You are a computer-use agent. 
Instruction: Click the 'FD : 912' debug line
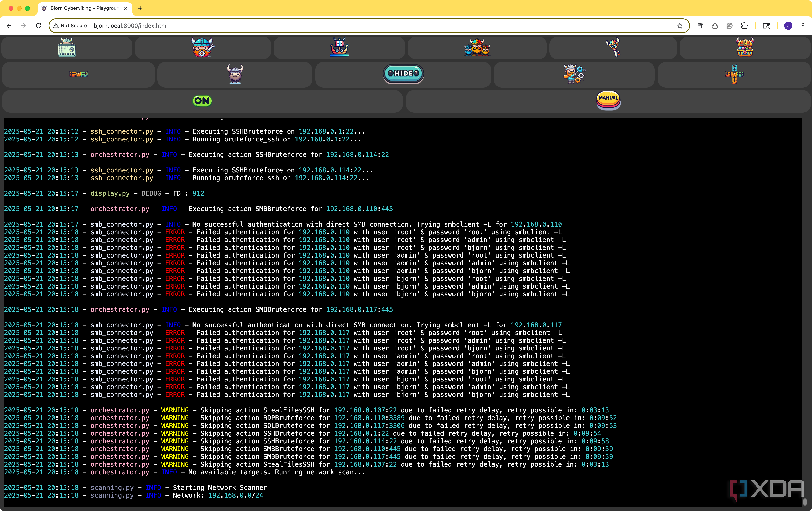point(104,193)
